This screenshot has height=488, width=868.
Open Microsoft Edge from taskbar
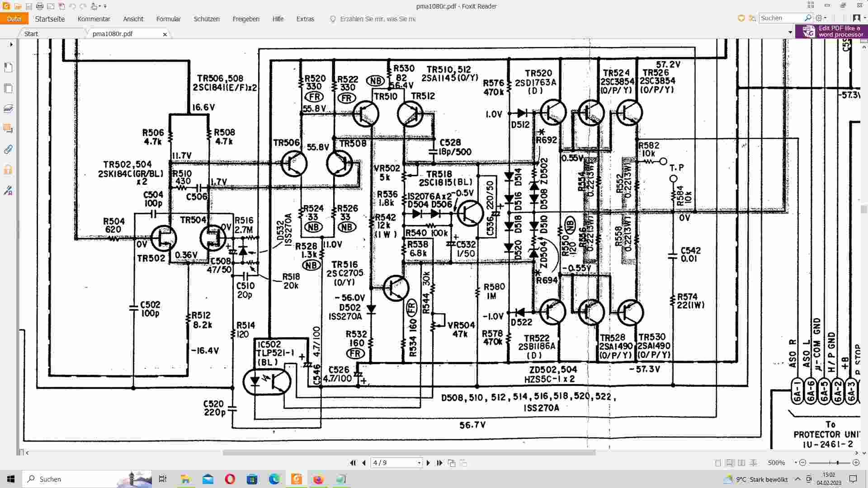tap(274, 479)
